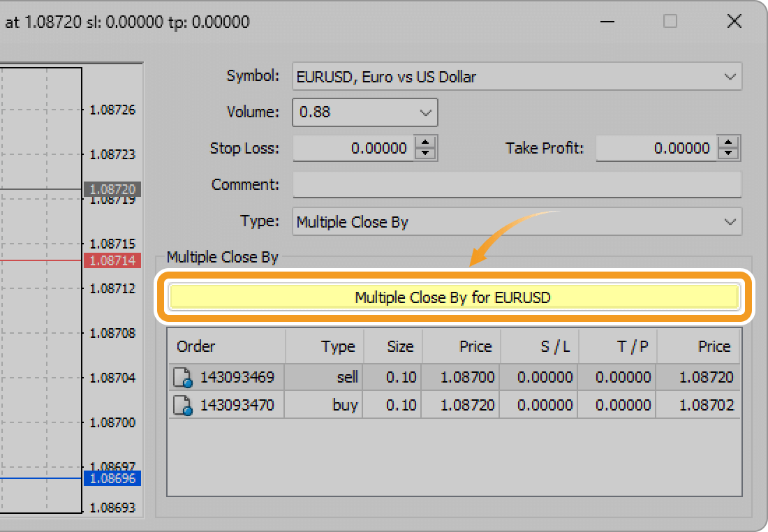Decrease Take Profit with down arrow
Screen dimensions: 768x532
(x=728, y=154)
